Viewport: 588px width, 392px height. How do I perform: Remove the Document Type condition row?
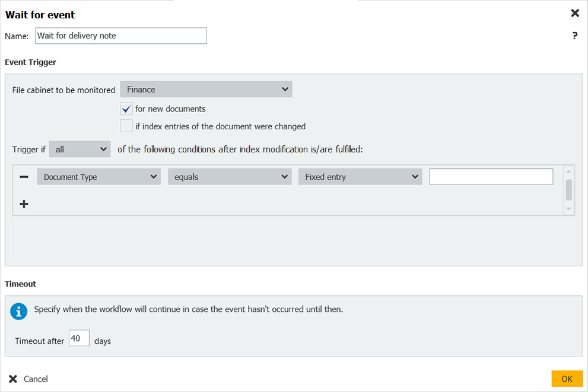tap(24, 177)
